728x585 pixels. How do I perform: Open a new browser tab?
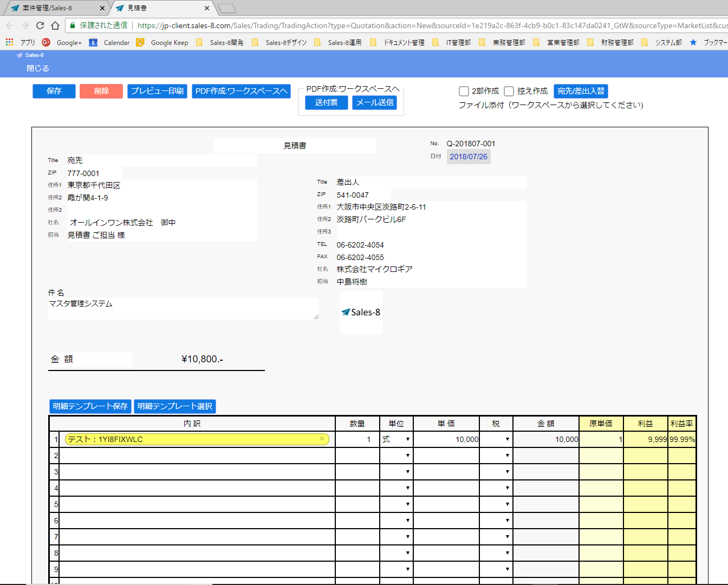[227, 8]
